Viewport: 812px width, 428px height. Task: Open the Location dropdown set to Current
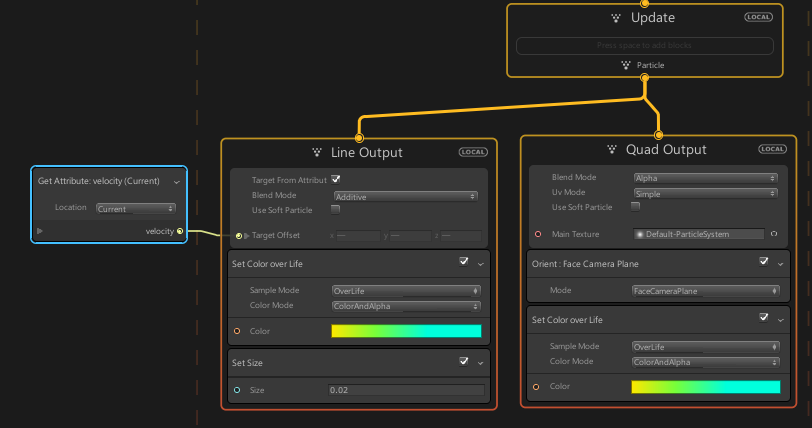click(x=136, y=209)
